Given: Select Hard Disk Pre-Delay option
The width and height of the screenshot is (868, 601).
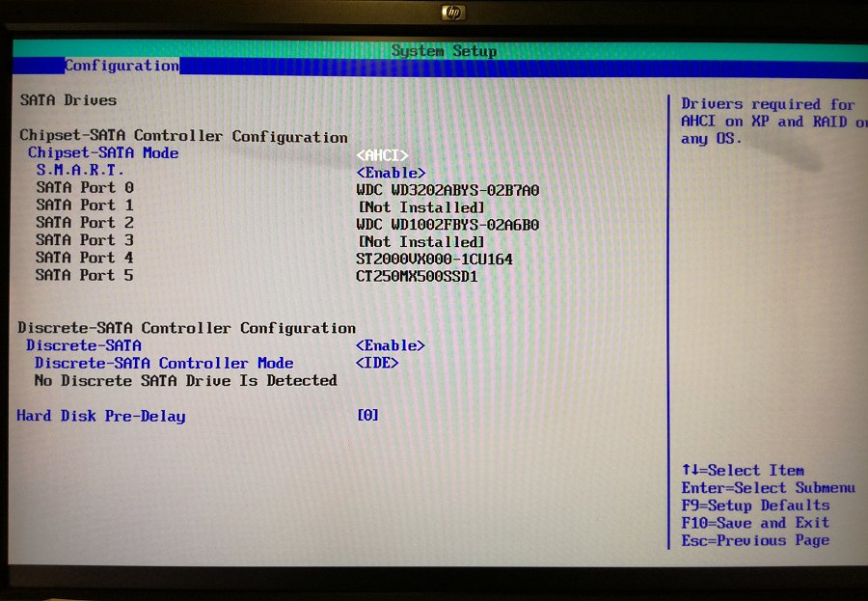Looking at the screenshot, I should tap(100, 416).
